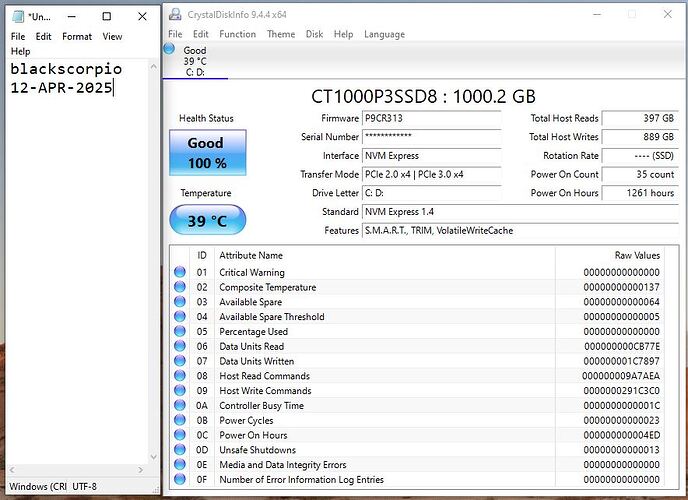The image size is (688, 500).
Task: Click the text 'blackscorpio' in Notepad
Action: [66, 69]
